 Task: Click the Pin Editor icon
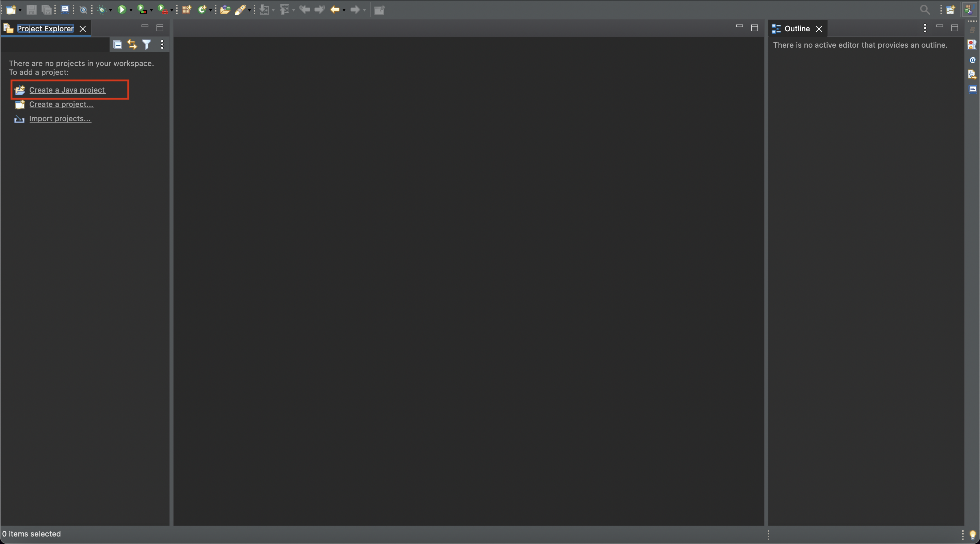pyautogui.click(x=379, y=10)
